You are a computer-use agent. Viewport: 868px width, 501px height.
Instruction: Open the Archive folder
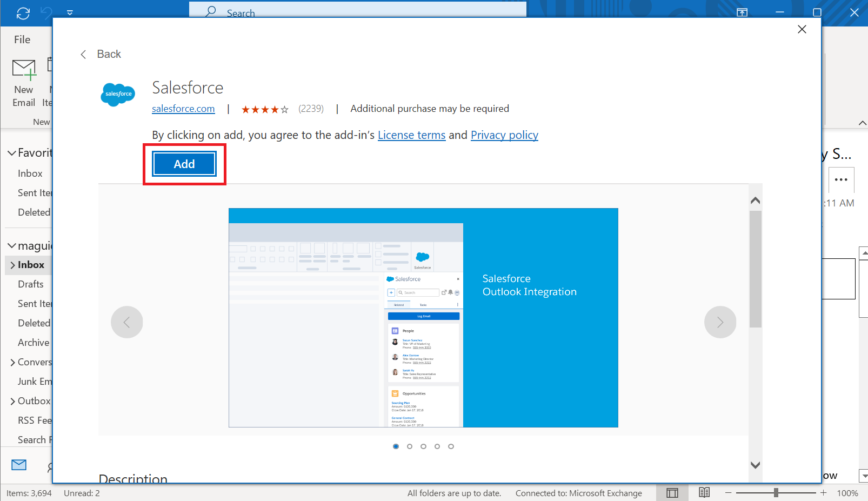(x=34, y=343)
